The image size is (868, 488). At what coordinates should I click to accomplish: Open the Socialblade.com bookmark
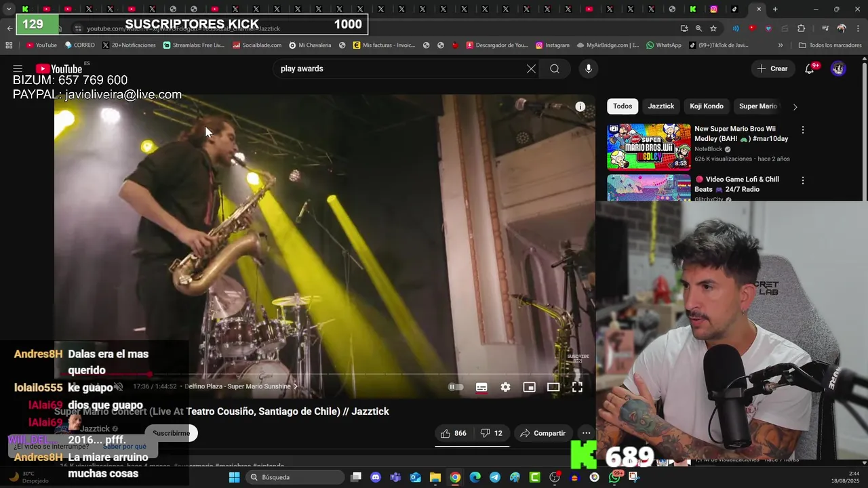click(x=257, y=45)
